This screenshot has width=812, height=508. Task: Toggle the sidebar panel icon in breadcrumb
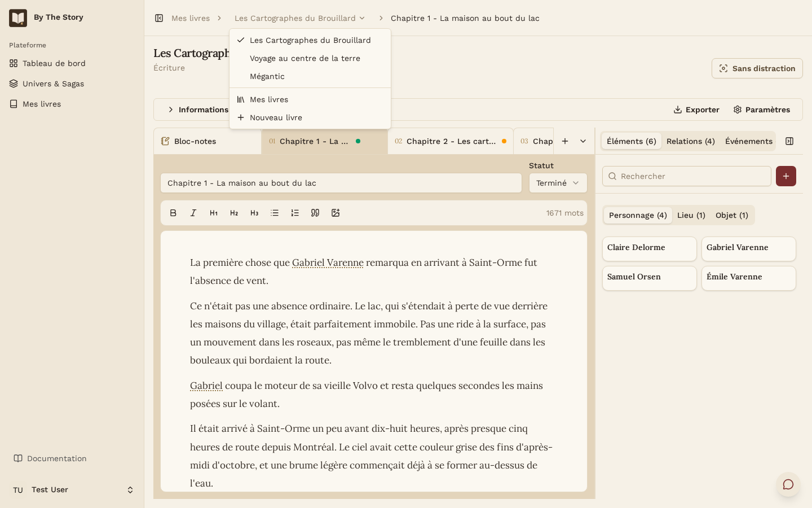pos(159,18)
